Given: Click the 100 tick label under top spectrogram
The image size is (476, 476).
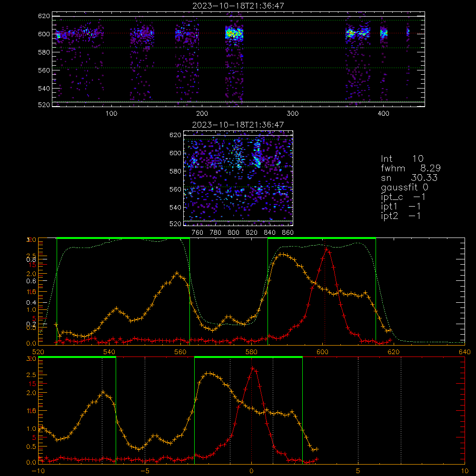Looking at the screenshot, I should (111, 114).
